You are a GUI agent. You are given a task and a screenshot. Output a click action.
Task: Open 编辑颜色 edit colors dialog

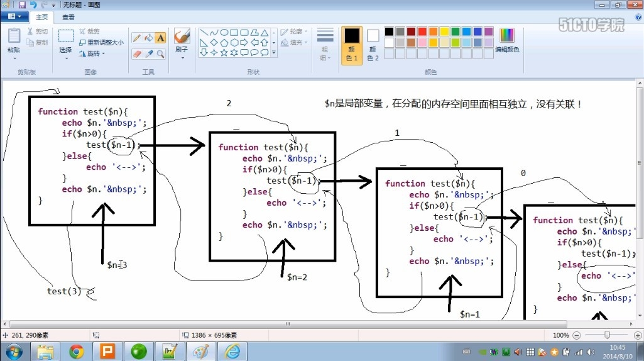[x=507, y=40]
